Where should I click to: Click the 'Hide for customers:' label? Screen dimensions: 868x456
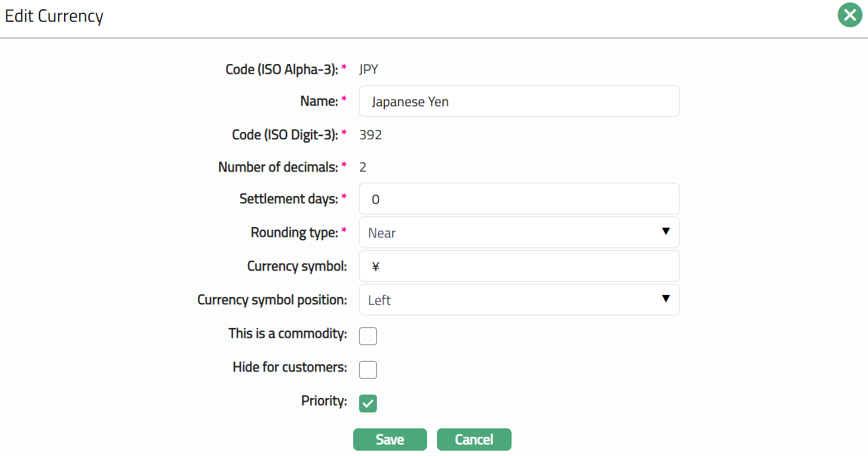[290, 367]
